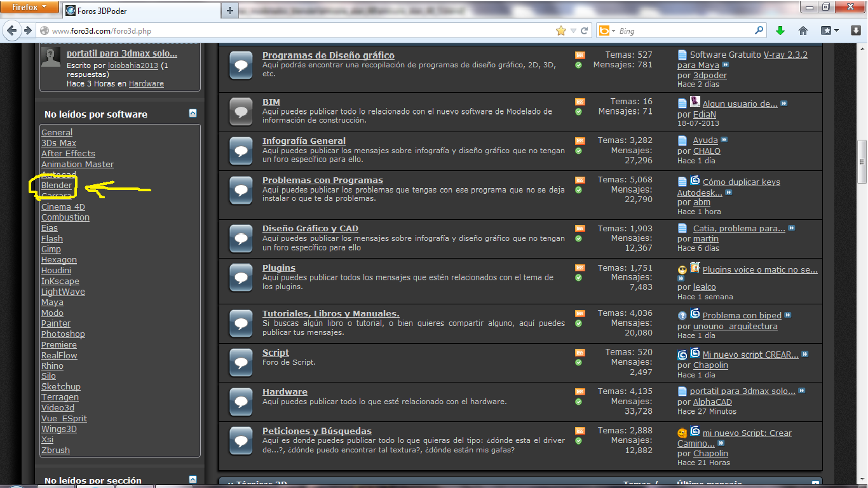
Task: Go to the Firefox home page icon
Action: coord(803,30)
